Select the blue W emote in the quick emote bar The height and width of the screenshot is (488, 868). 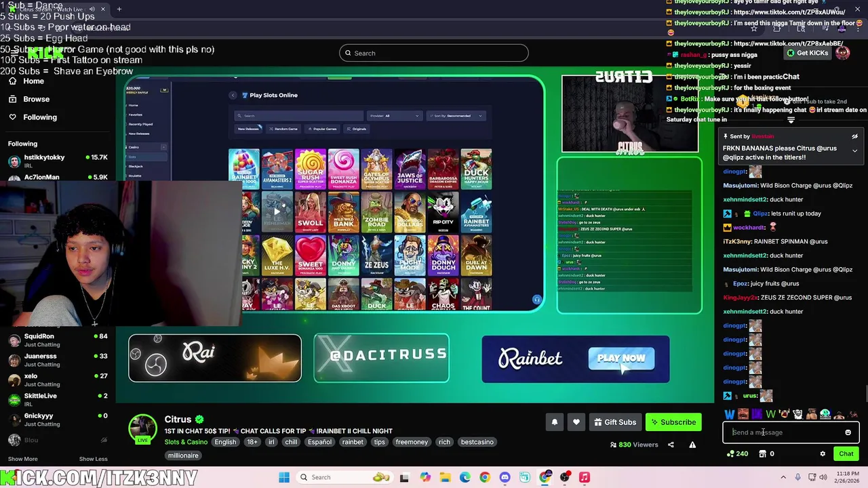(730, 415)
